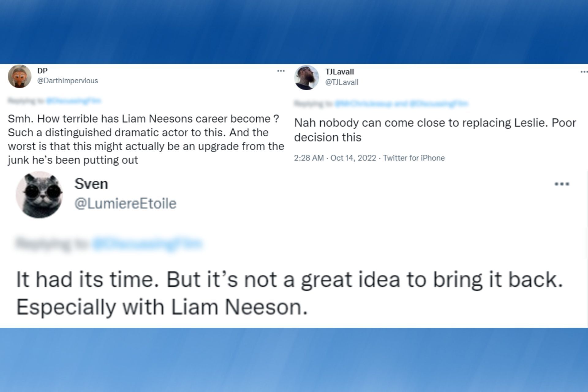Click TJLavall's bearded profile avatar

[x=307, y=77]
